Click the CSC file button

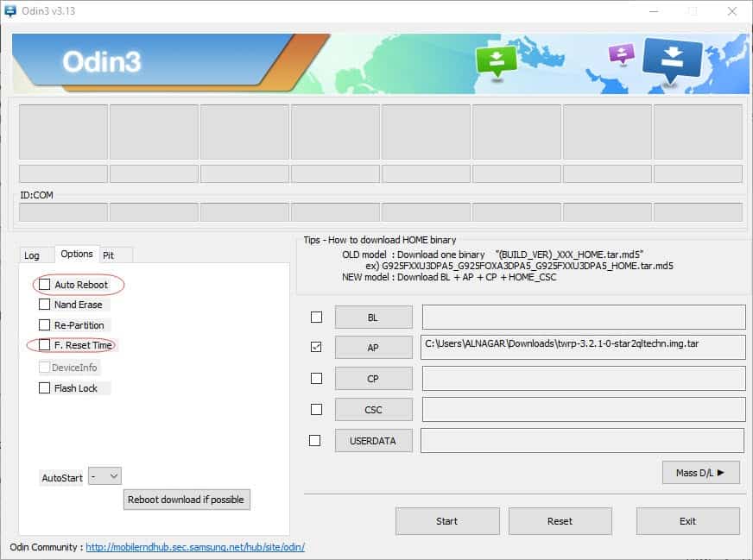click(x=373, y=410)
